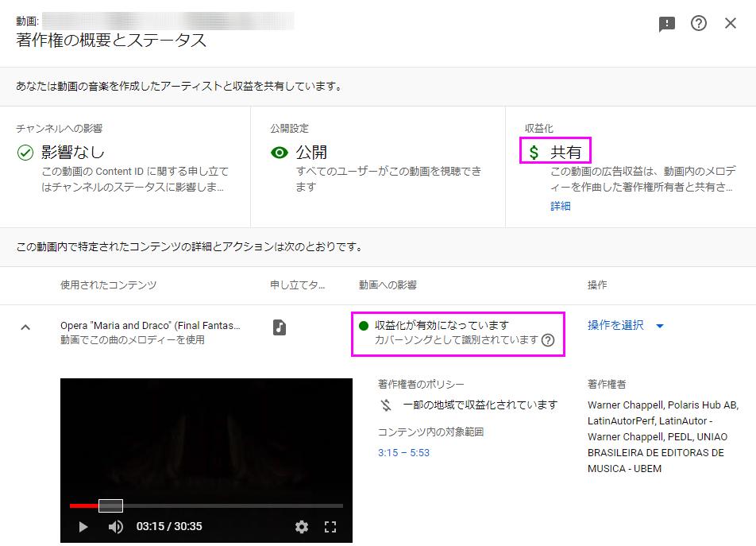This screenshot has height=546, width=756.
Task: Click the 使用されたコンテンツ column header
Action: (108, 285)
